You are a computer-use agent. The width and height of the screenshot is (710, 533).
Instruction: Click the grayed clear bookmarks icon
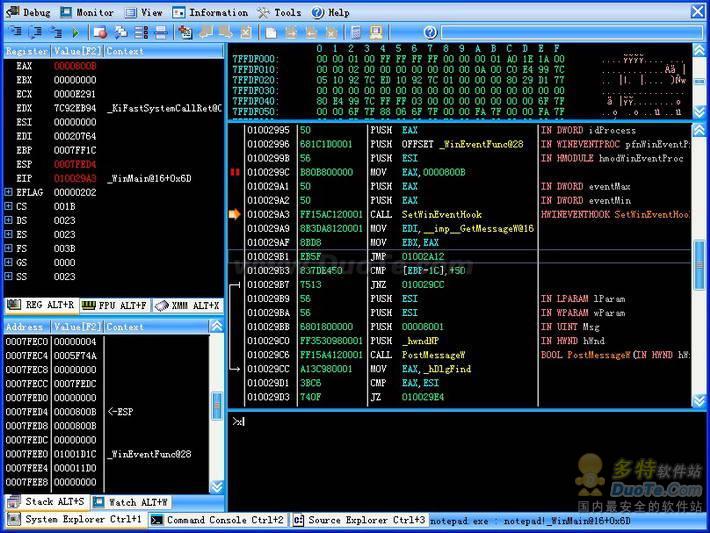point(245,32)
